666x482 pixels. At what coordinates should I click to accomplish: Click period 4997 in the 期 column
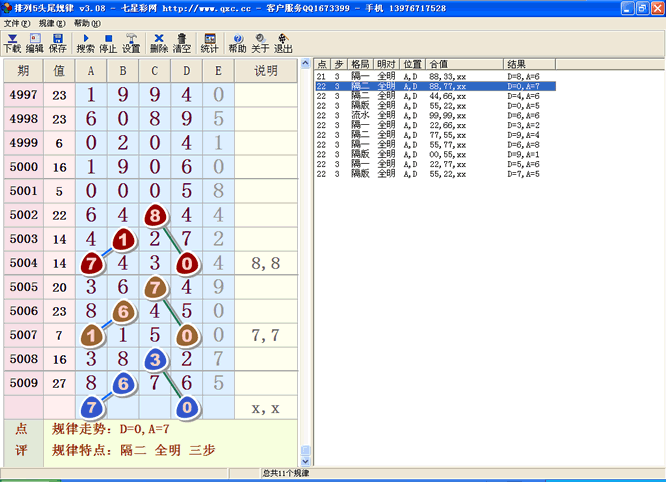pyautogui.click(x=23, y=94)
